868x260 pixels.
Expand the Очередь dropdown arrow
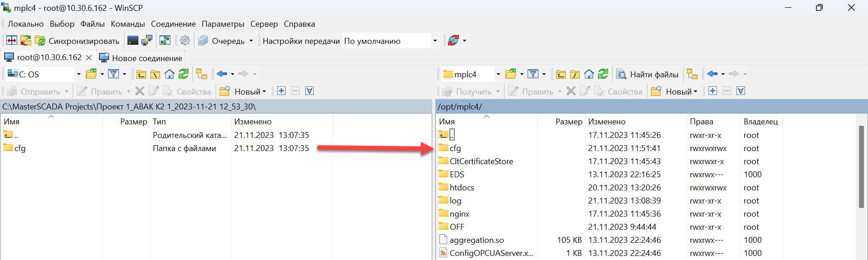(251, 41)
